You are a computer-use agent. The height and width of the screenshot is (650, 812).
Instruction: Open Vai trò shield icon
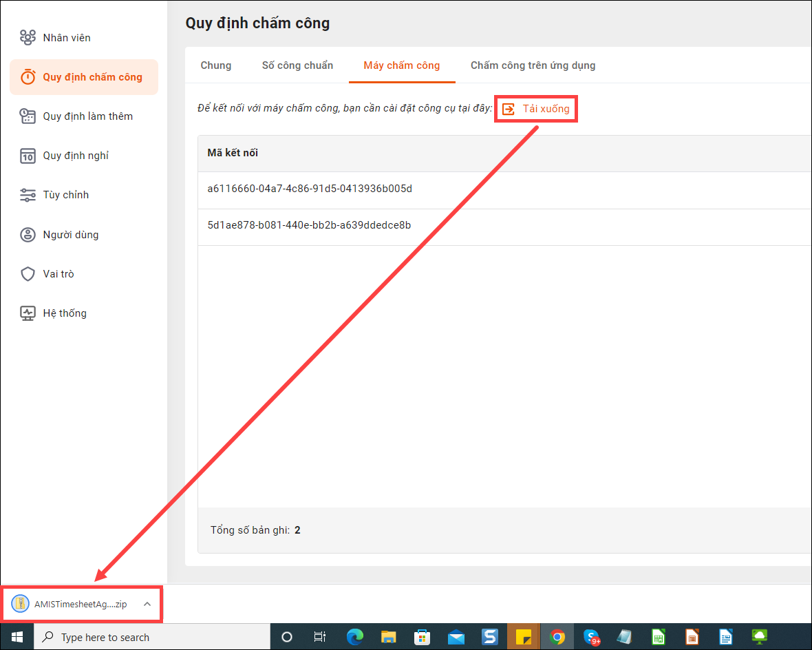[x=28, y=273]
